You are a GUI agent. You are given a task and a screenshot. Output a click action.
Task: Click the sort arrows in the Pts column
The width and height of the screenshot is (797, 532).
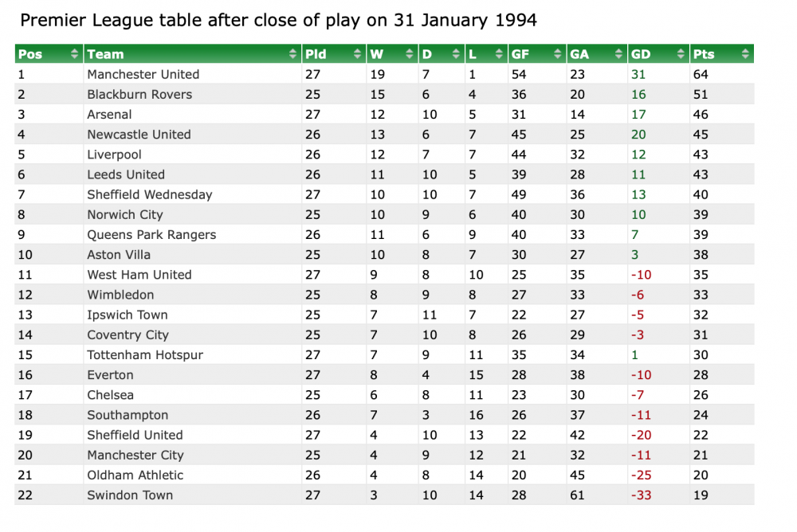point(744,54)
